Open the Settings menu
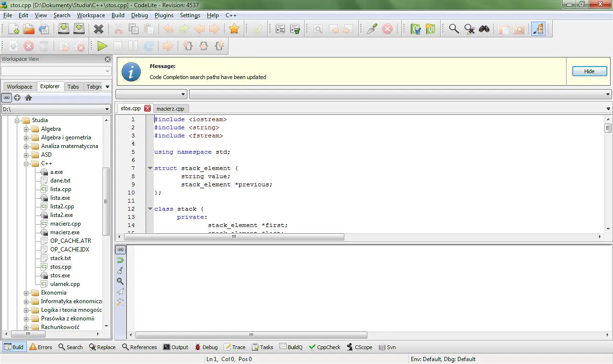Image resolution: width=613 pixels, height=364 pixels. [x=190, y=15]
